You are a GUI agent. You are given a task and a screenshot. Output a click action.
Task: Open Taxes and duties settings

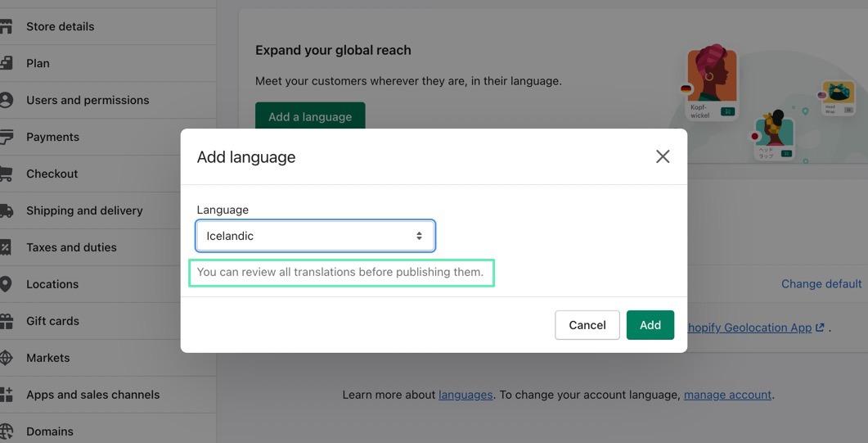point(71,247)
